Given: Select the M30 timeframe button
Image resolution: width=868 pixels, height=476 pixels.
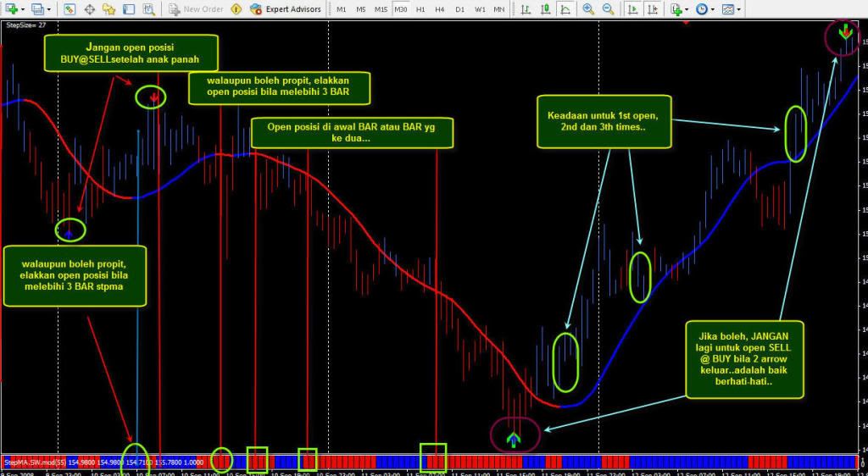Looking at the screenshot, I should point(401,9).
